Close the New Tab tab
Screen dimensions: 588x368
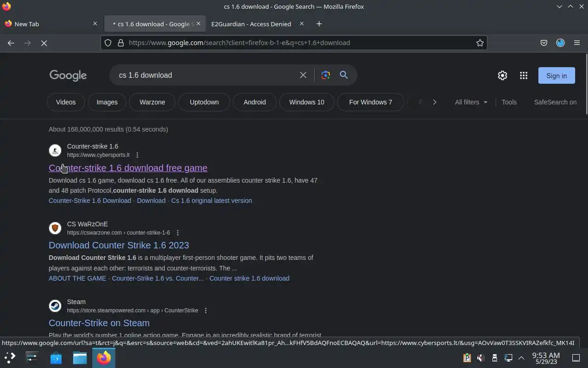click(x=95, y=23)
